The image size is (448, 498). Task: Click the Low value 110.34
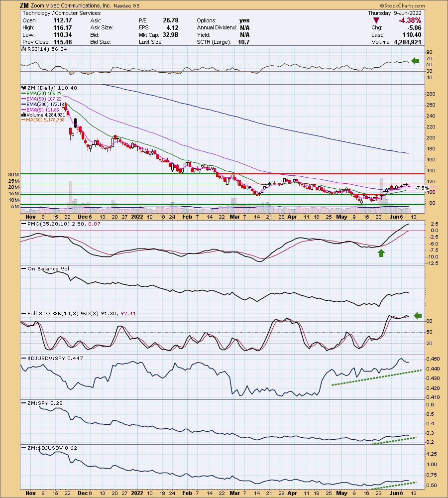[62, 35]
